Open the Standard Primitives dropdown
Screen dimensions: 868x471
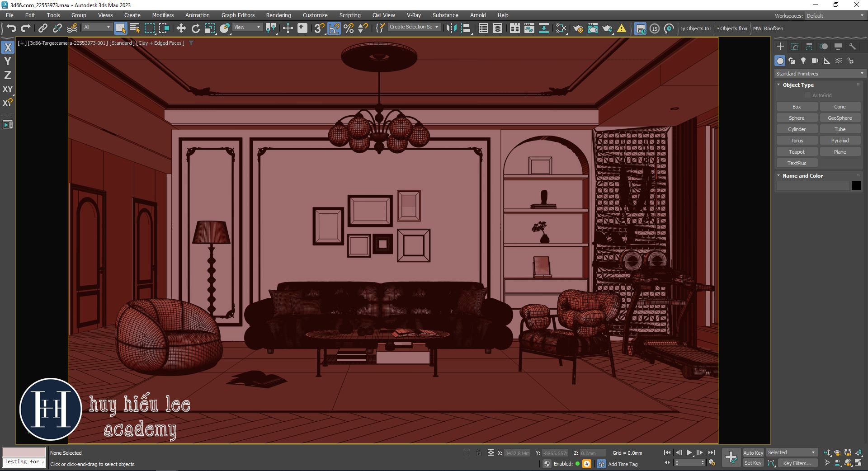pos(819,73)
